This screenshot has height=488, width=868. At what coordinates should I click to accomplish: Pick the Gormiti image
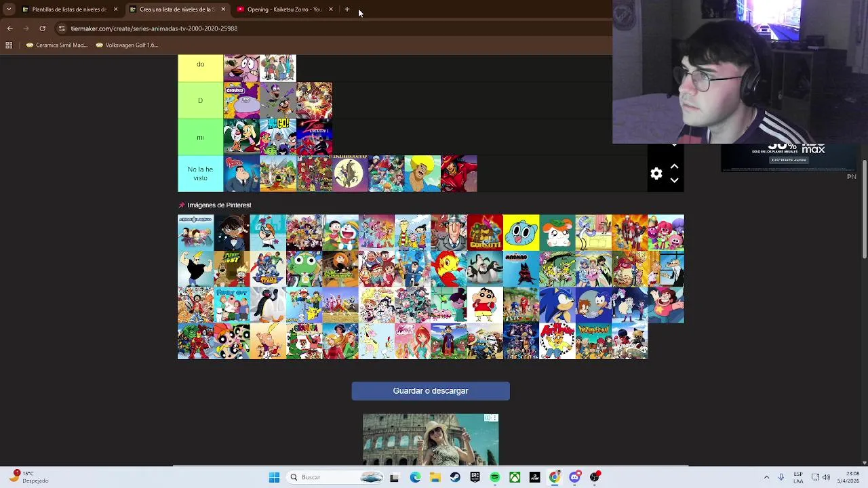pyautogui.click(x=485, y=232)
